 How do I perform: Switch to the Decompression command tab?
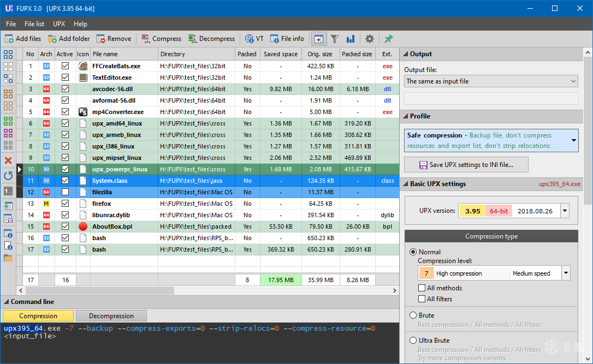pos(111,315)
